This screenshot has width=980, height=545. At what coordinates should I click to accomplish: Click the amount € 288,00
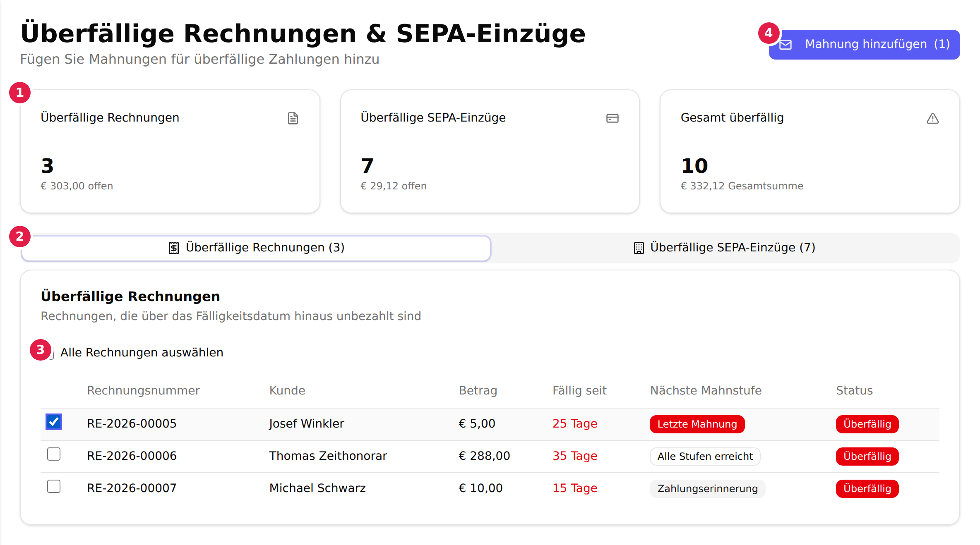484,456
